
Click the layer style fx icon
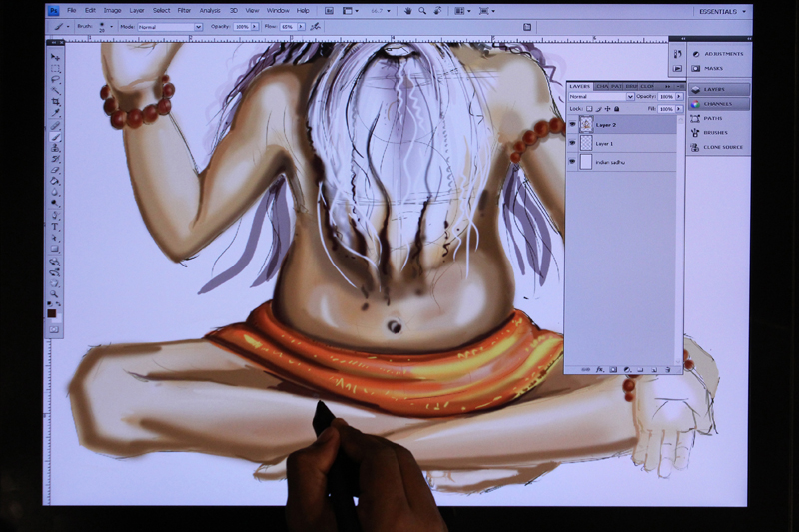click(599, 369)
